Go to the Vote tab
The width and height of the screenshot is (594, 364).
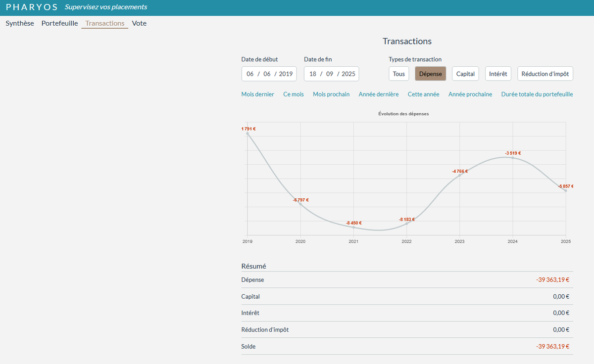(139, 23)
